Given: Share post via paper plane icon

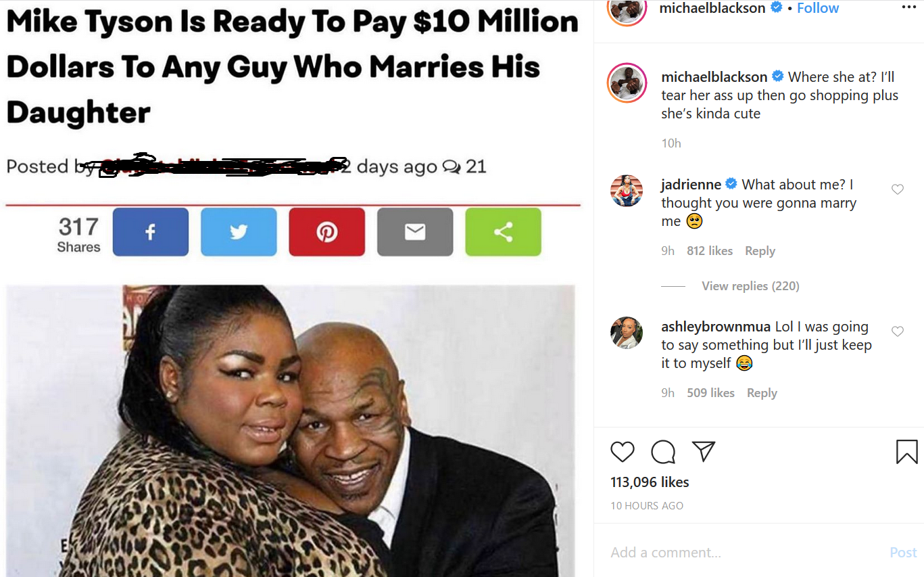Looking at the screenshot, I should click(704, 451).
